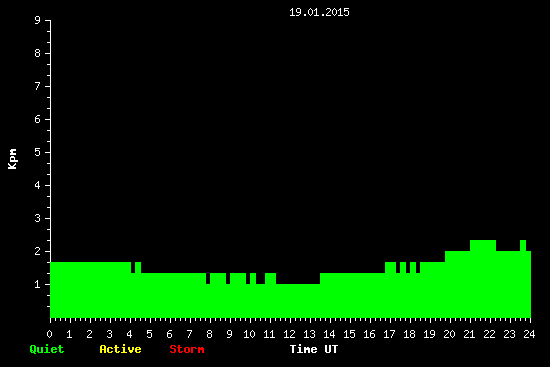Click the red Storm legend label
The height and width of the screenshot is (367, 550).
(187, 349)
